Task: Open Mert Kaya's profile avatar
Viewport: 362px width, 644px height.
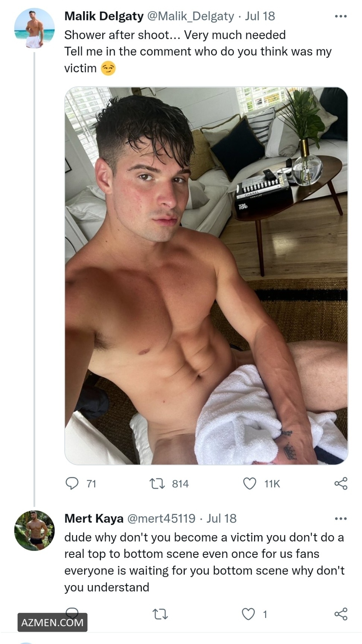Action: (x=34, y=530)
